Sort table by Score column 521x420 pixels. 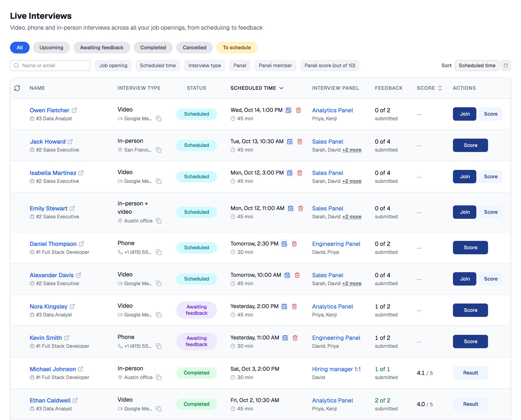pos(429,88)
